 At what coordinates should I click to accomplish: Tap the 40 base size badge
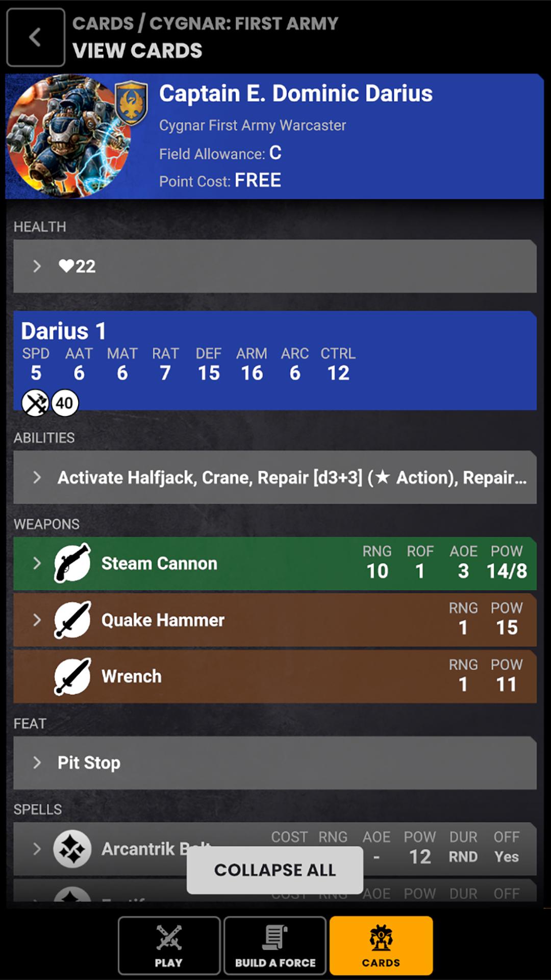(x=65, y=403)
